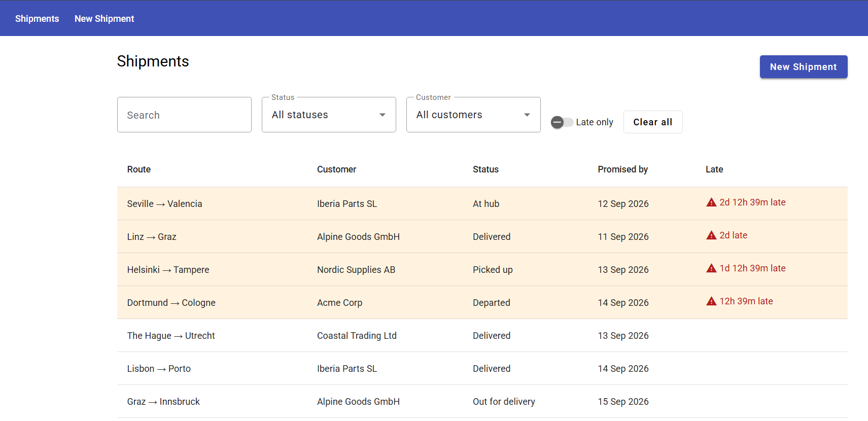Open New Shipment in the top navigation bar

tap(104, 19)
